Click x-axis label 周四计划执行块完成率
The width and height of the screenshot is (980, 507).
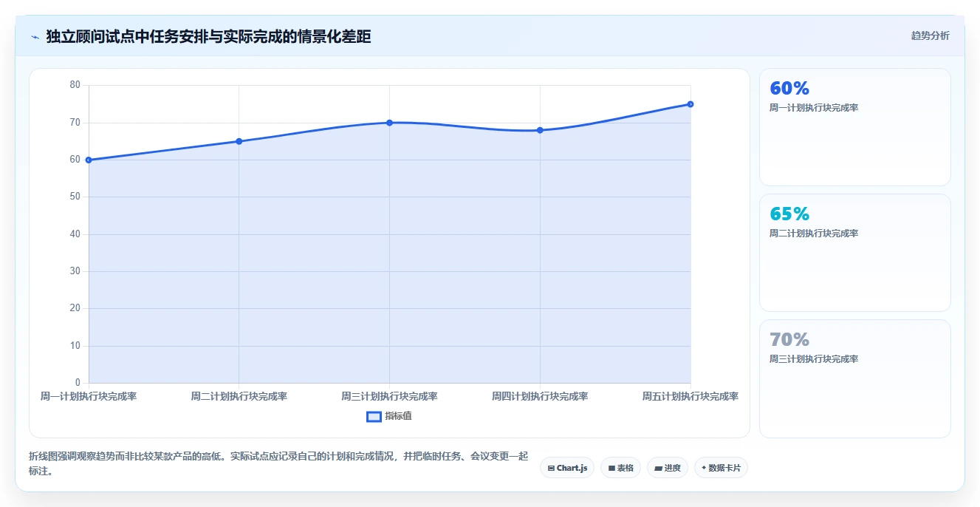[540, 396]
